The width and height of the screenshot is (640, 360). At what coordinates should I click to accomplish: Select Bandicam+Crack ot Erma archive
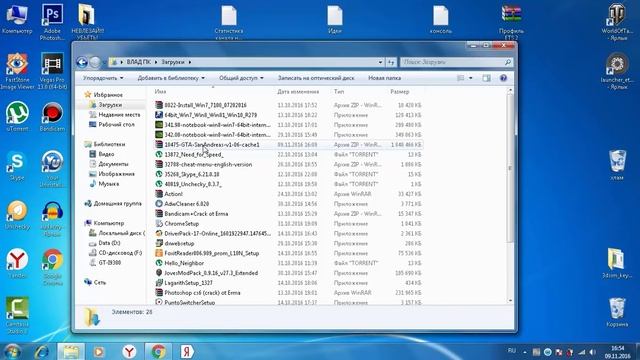pyautogui.click(x=196, y=214)
